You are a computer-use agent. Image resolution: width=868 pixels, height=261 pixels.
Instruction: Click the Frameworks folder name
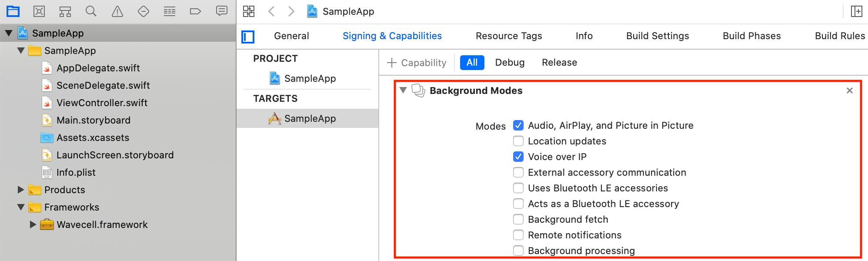72,207
